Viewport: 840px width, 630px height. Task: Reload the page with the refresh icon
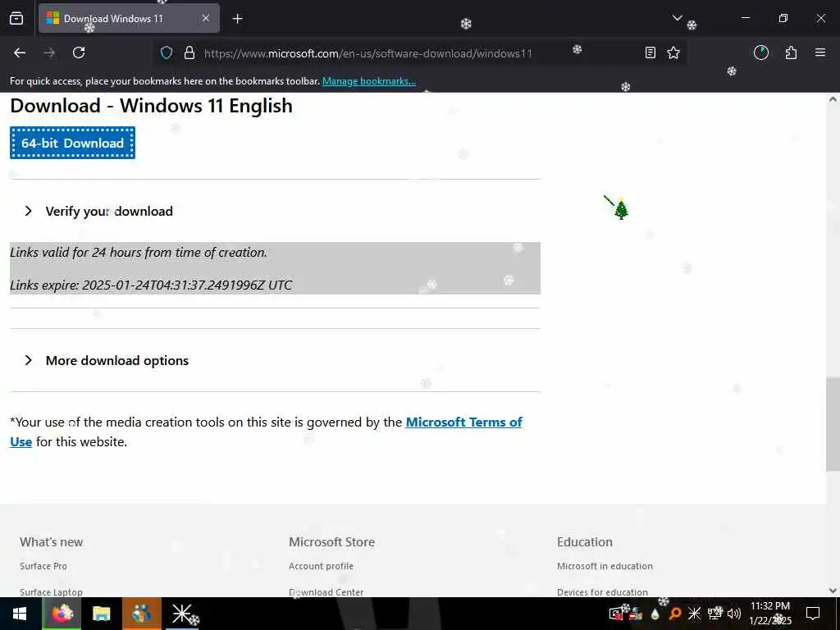click(79, 52)
